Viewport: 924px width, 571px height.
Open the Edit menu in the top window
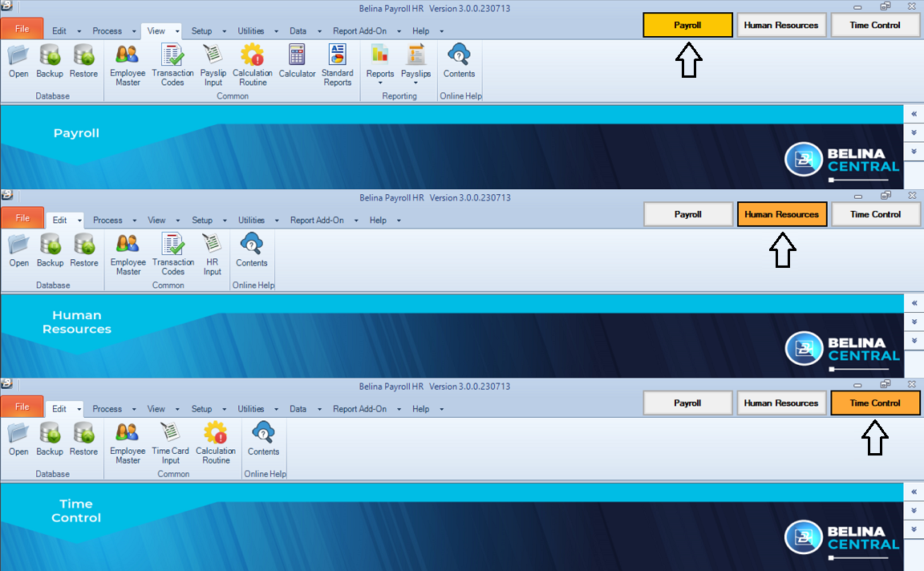(59, 30)
